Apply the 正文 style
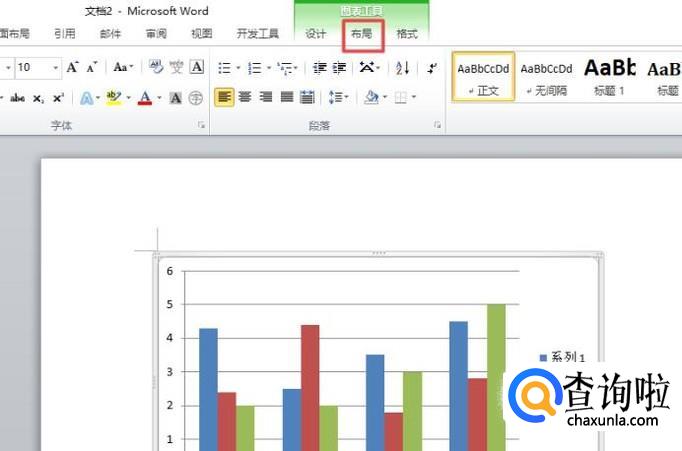 483,77
